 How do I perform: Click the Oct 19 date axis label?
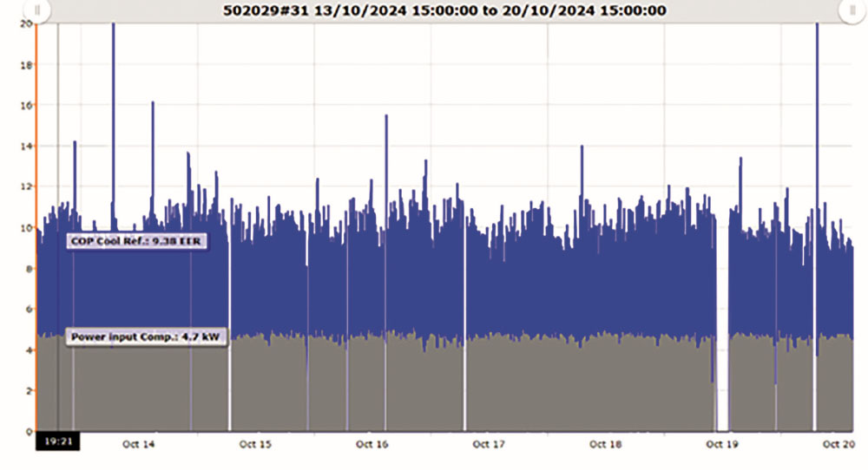point(721,444)
